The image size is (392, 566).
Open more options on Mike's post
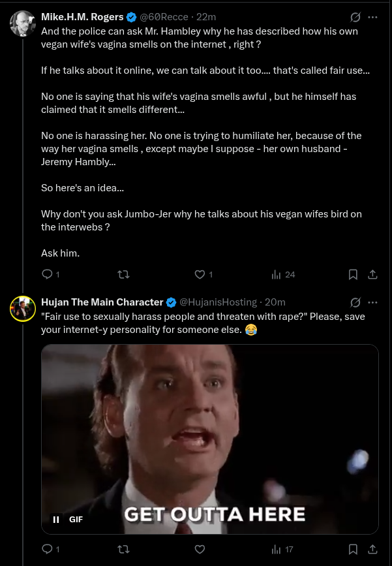372,17
